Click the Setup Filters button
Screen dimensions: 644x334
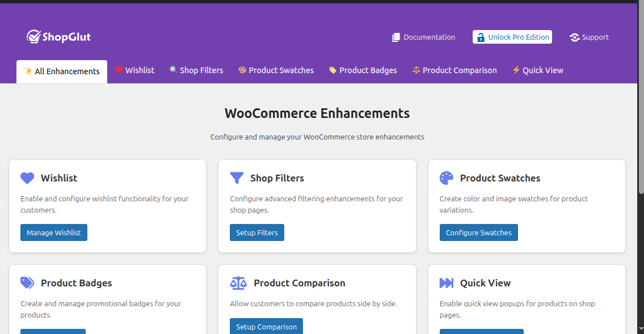[x=257, y=232]
